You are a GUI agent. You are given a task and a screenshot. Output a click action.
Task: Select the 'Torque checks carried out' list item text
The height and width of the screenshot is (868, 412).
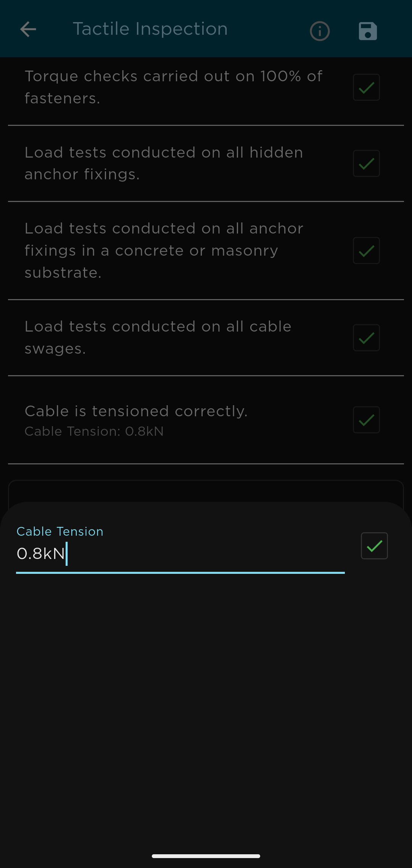tap(174, 87)
